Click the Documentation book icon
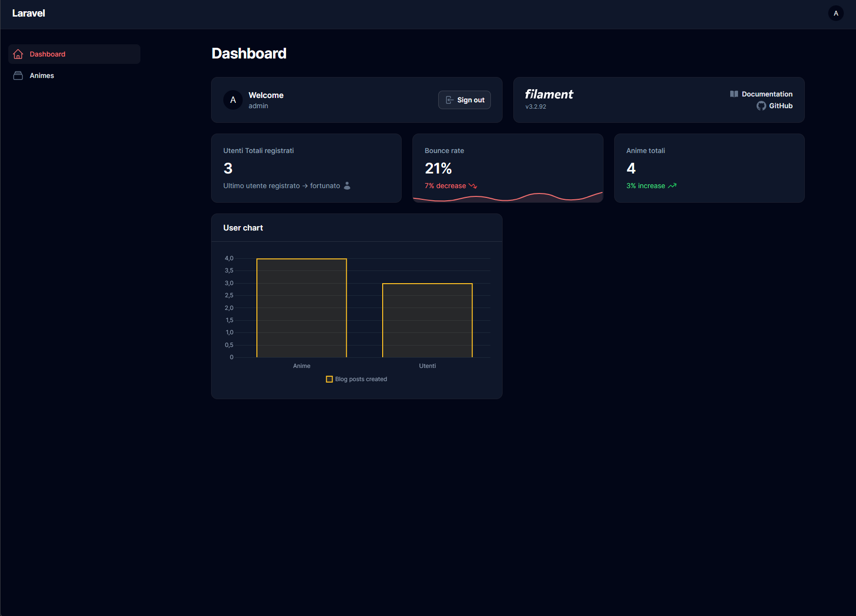The width and height of the screenshot is (856, 616). pyautogui.click(x=734, y=94)
